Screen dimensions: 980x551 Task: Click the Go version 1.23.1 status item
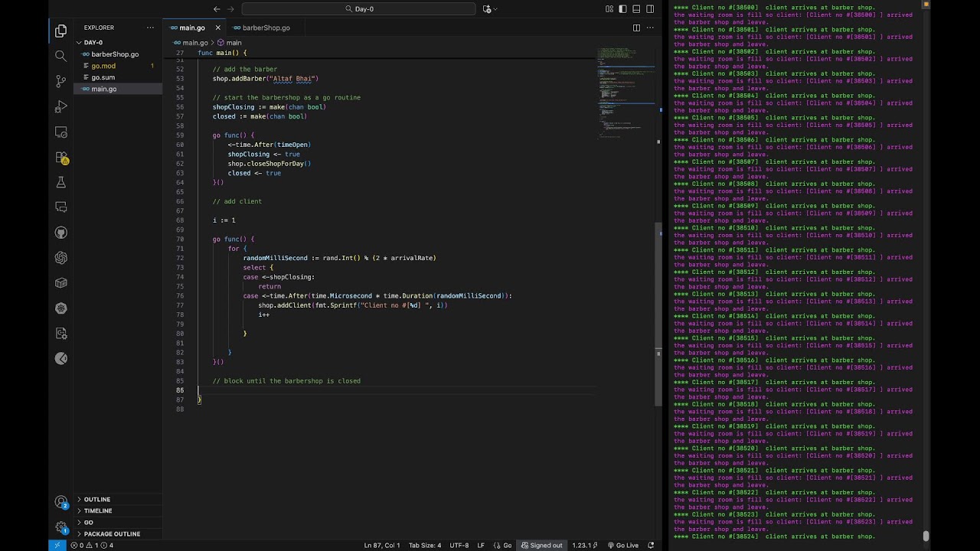coord(584,545)
